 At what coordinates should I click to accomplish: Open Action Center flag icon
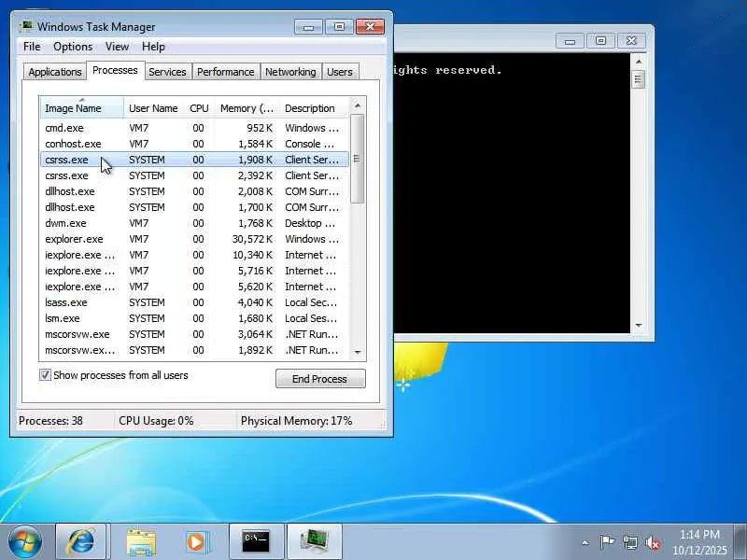(606, 542)
